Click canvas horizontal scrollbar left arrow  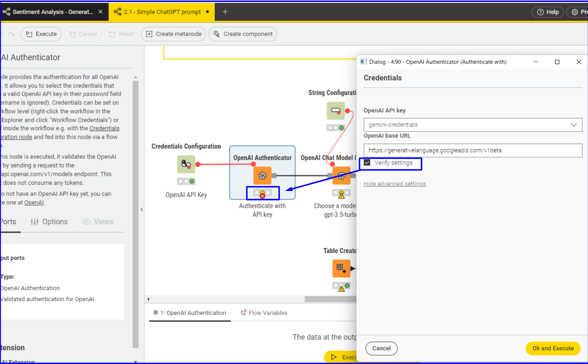[x=148, y=299]
